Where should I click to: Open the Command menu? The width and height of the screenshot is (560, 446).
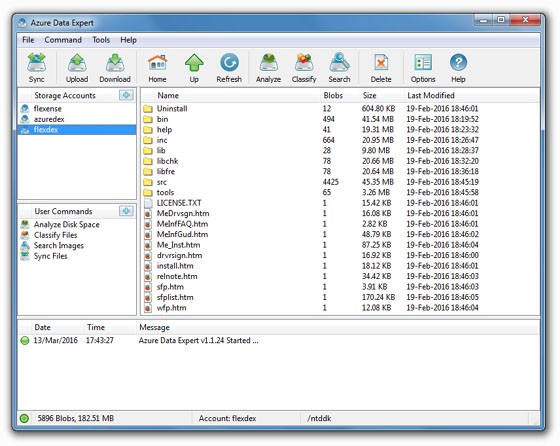pyautogui.click(x=63, y=40)
